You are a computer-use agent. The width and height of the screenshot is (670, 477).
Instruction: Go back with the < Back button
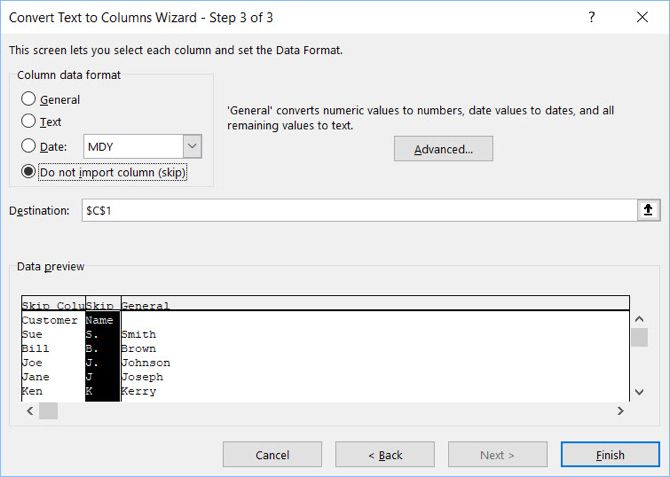(385, 454)
